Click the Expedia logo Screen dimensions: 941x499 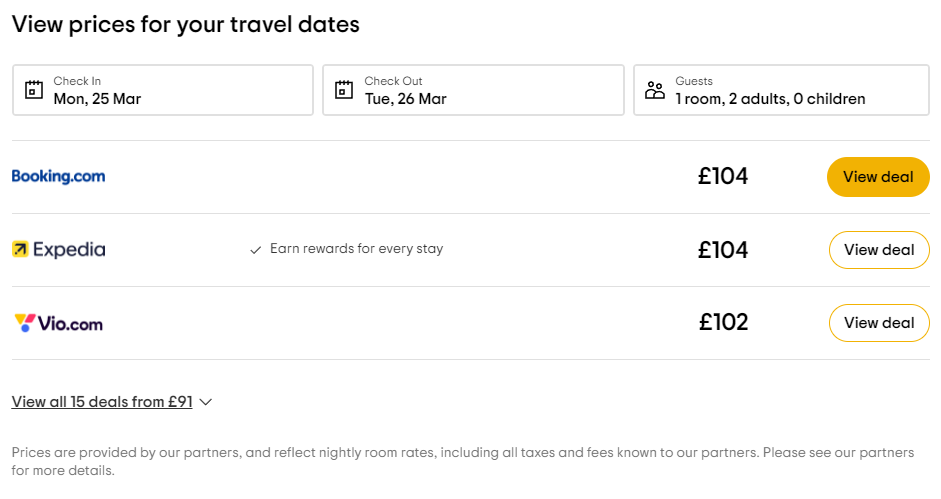point(58,250)
